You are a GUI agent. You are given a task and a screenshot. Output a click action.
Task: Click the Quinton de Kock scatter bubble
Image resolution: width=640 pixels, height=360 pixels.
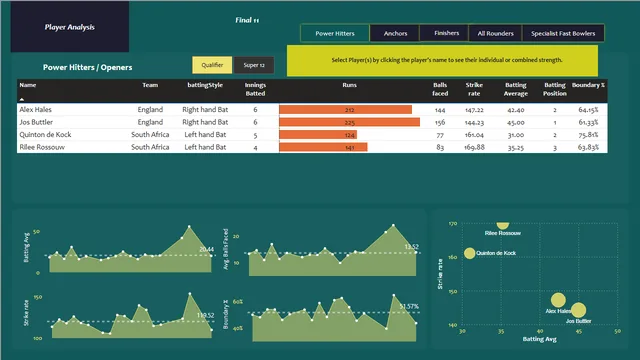click(469, 253)
